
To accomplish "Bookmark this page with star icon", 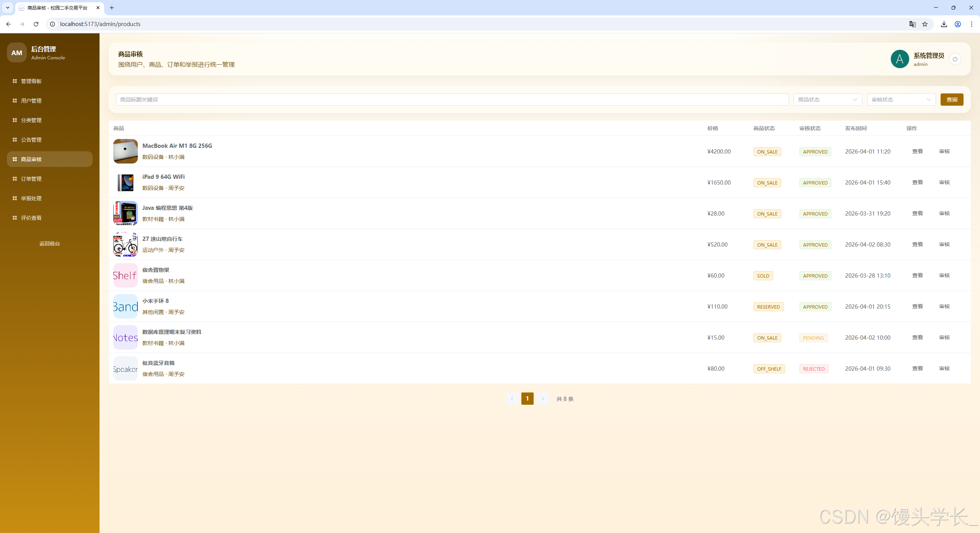I will pyautogui.click(x=925, y=24).
